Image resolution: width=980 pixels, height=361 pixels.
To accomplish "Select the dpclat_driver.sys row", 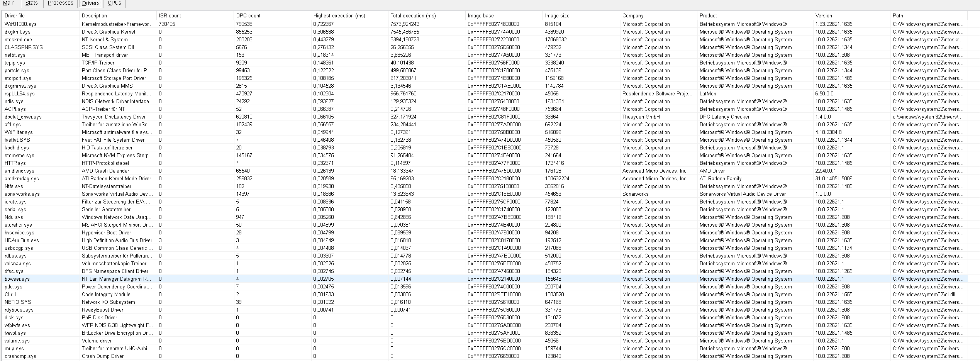I will coord(484,117).
